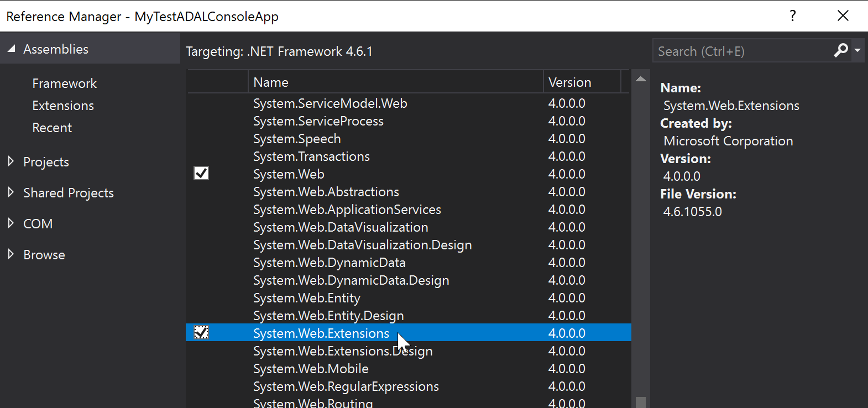Select System.Web.Routing row
The image size is (868, 408).
(408, 402)
